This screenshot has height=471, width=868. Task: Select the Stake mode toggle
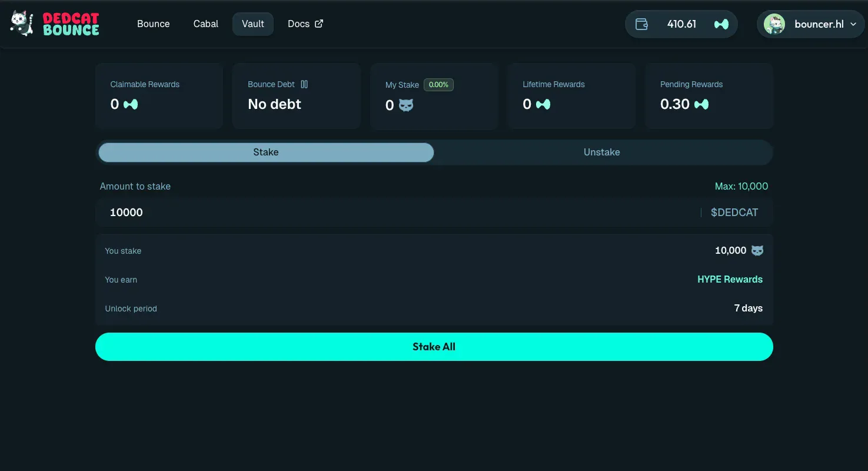pos(266,152)
